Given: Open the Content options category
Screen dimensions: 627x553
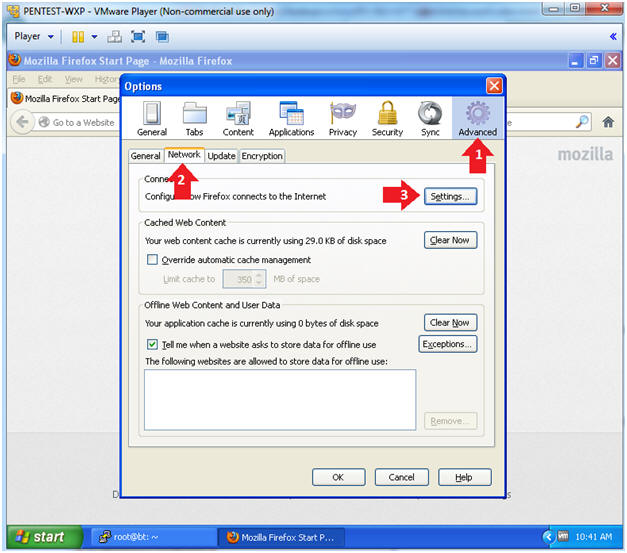Looking at the screenshot, I should [238, 119].
